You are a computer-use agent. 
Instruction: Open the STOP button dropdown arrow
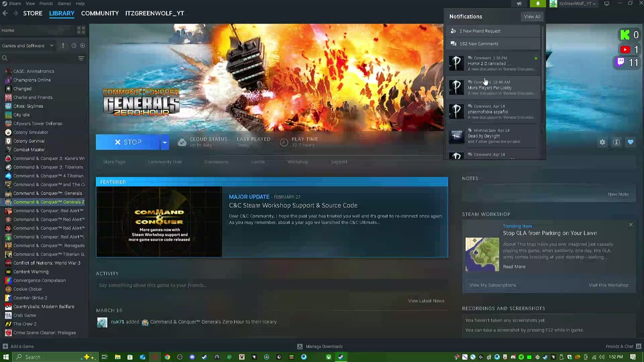tap(165, 142)
